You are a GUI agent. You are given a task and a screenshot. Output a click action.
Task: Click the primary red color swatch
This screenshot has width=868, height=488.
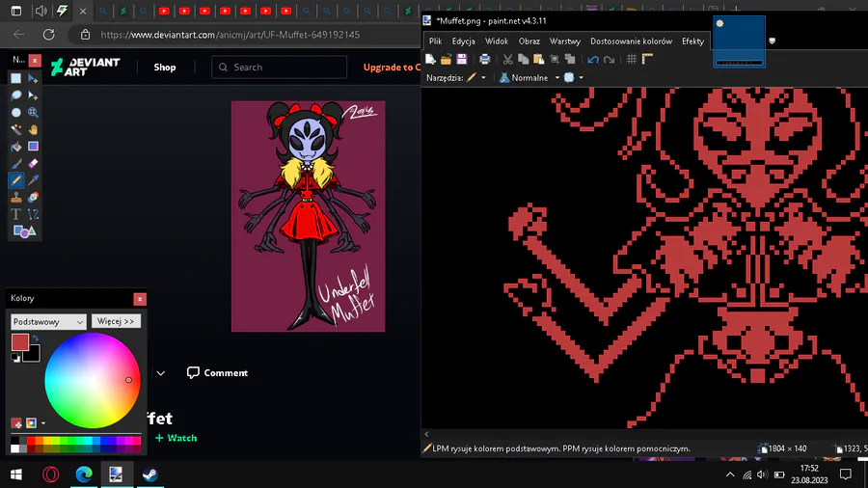click(x=20, y=342)
